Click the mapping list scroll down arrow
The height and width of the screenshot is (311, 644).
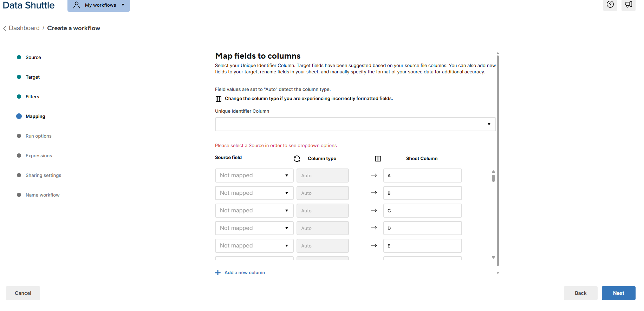tap(493, 258)
